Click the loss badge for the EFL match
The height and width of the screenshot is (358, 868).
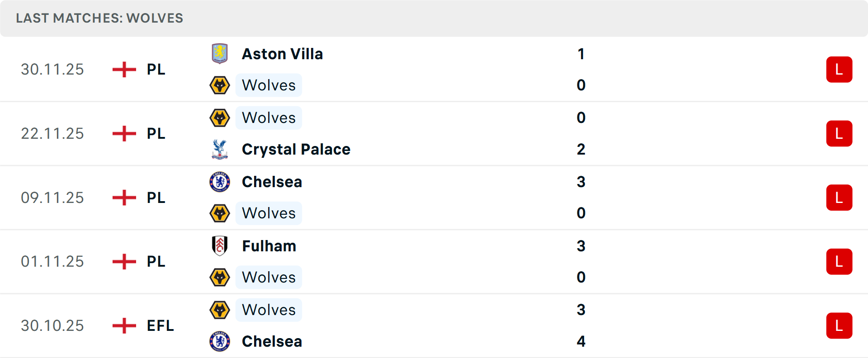(839, 325)
